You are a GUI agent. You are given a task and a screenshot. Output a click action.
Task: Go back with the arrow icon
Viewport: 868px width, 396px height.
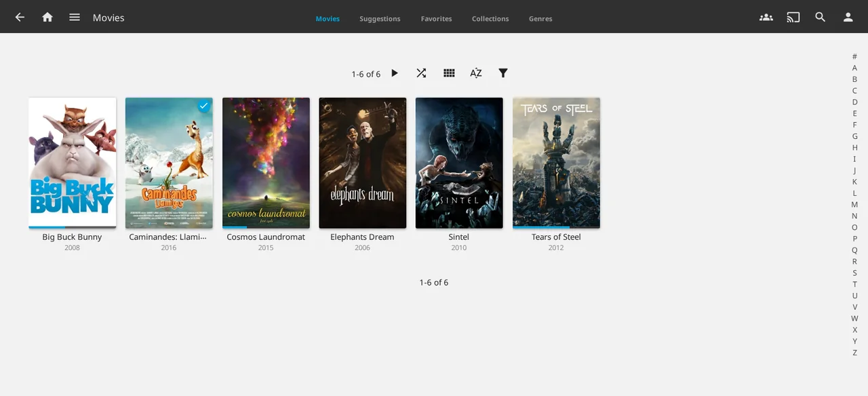coord(20,18)
